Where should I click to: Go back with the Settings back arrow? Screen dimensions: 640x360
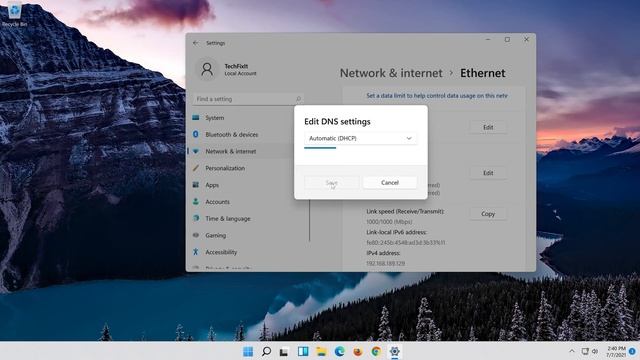[x=196, y=43]
